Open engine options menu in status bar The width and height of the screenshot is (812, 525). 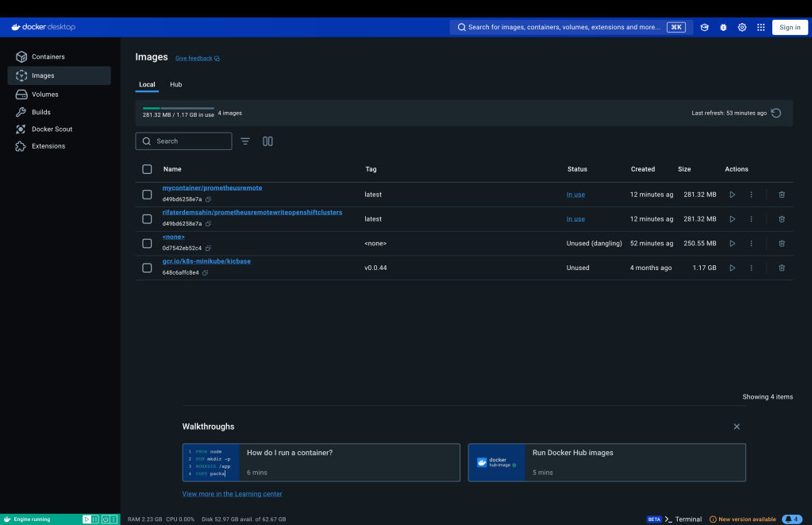(x=114, y=519)
